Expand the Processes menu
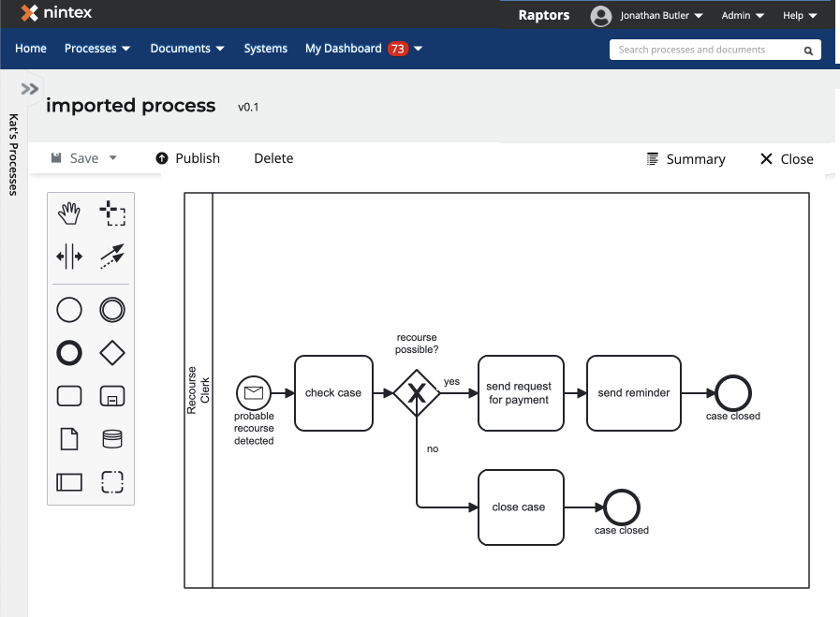Screen dimensions: 840x617 click(96, 48)
